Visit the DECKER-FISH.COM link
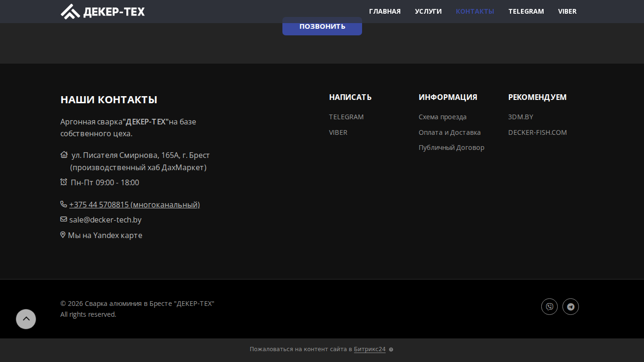 tap(537, 132)
